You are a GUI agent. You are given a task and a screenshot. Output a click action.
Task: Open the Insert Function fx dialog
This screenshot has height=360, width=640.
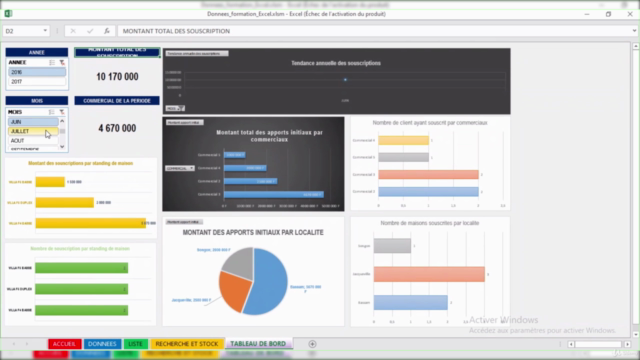point(107,31)
